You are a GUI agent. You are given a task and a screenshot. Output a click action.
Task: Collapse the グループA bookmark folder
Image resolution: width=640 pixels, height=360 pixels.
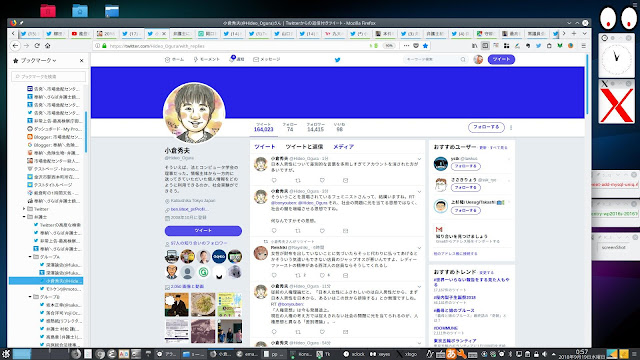pos(30,257)
